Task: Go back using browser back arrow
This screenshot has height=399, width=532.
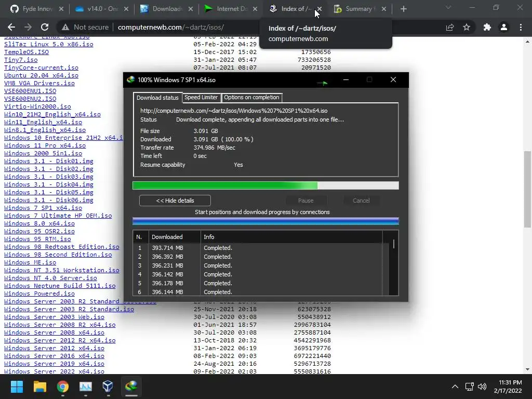Action: click(x=11, y=27)
